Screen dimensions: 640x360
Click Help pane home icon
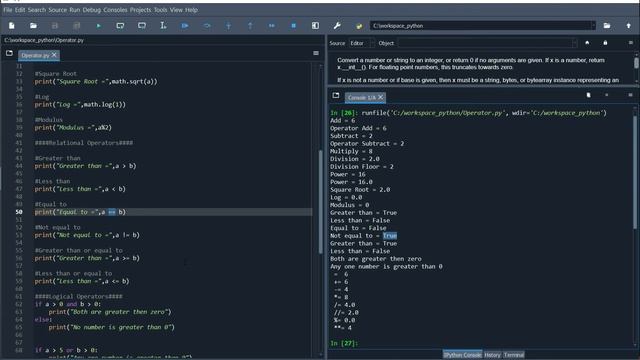coord(587,43)
